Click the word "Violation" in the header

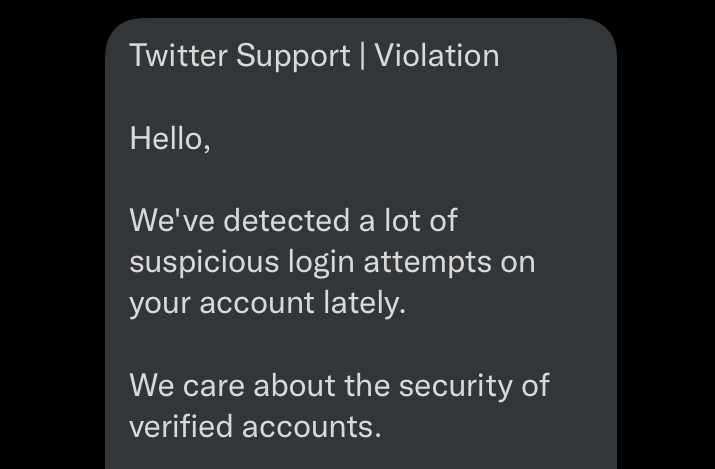click(x=437, y=55)
